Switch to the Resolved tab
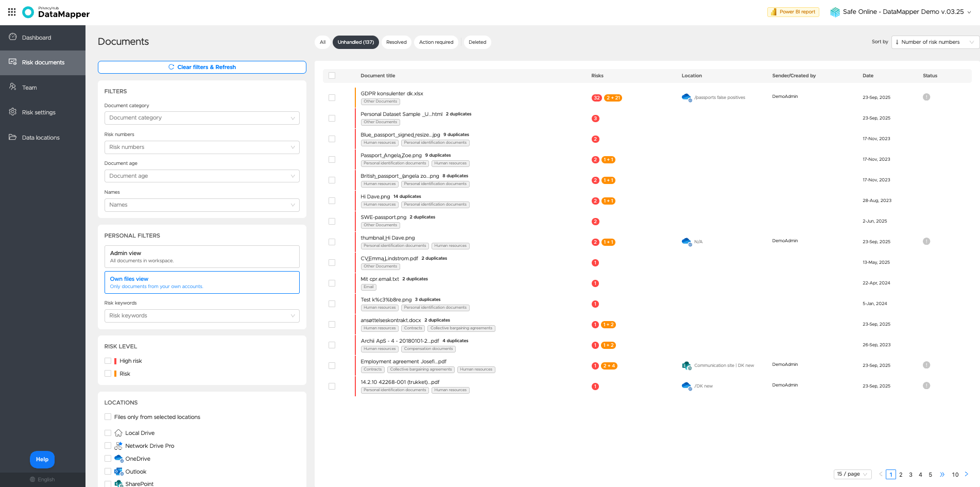The width and height of the screenshot is (980, 487). click(x=397, y=42)
